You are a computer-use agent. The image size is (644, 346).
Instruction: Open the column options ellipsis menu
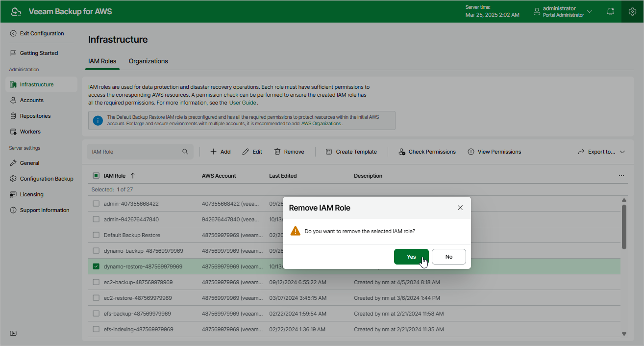(621, 176)
